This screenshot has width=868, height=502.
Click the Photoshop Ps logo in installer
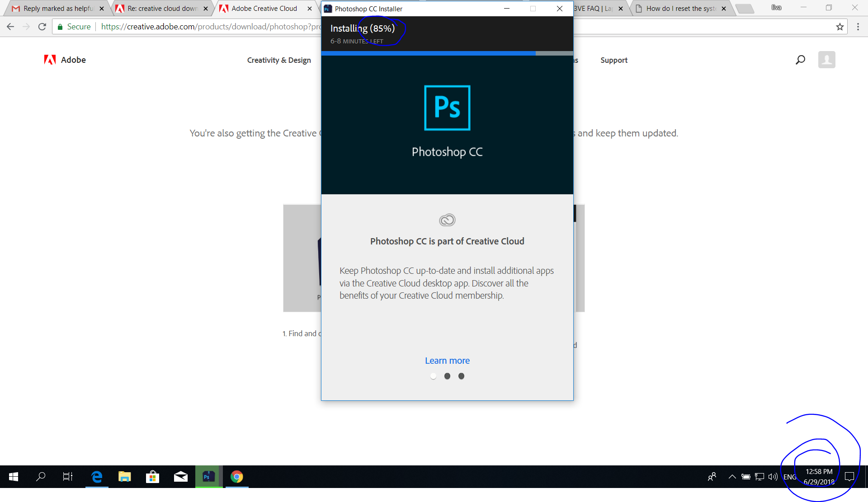(447, 108)
